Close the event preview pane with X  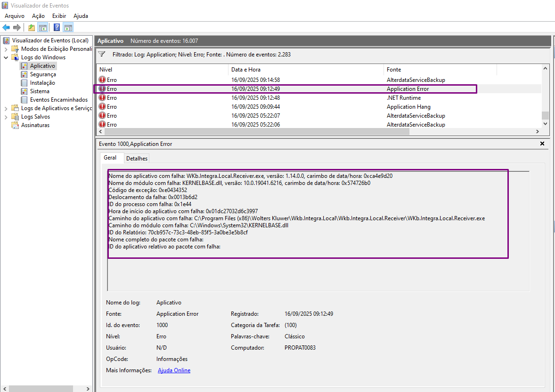click(x=542, y=144)
